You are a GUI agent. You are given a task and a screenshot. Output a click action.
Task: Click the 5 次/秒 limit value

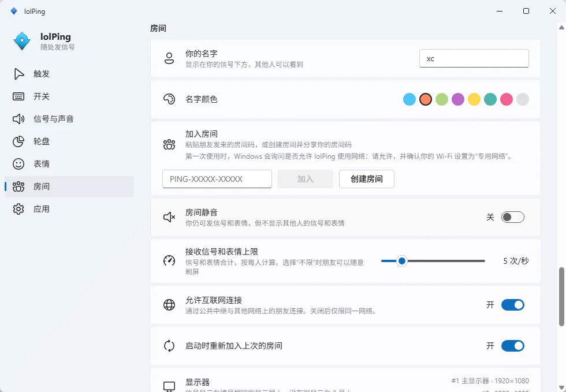point(516,260)
